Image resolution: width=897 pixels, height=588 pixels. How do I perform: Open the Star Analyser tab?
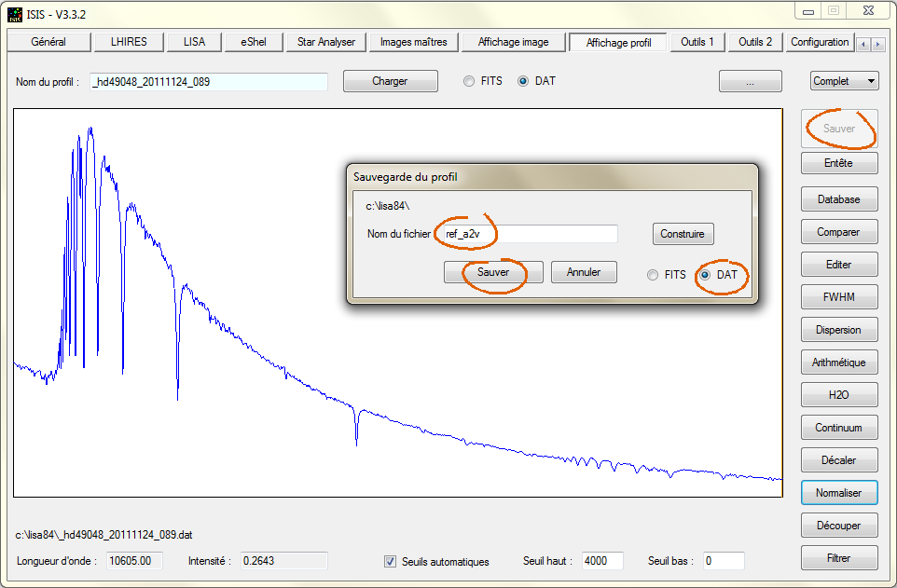pos(325,42)
